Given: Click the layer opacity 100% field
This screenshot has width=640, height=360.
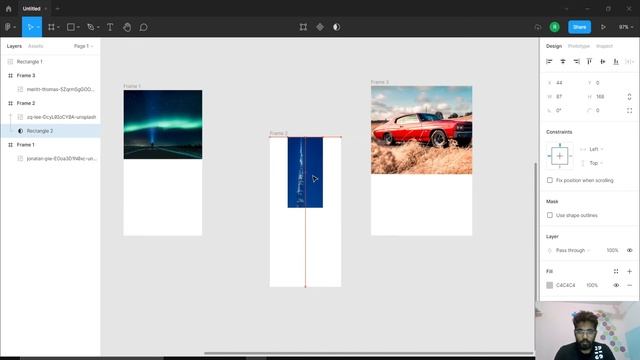Looking at the screenshot, I should click(612, 250).
